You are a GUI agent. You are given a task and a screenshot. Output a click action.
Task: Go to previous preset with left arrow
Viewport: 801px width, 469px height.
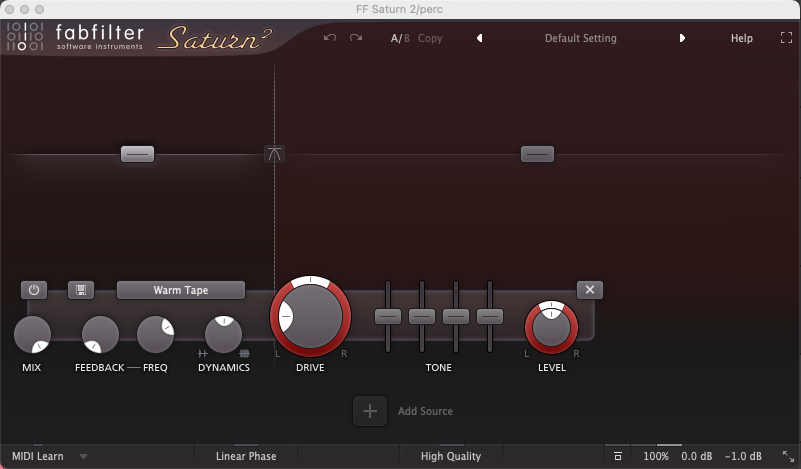pyautogui.click(x=479, y=38)
